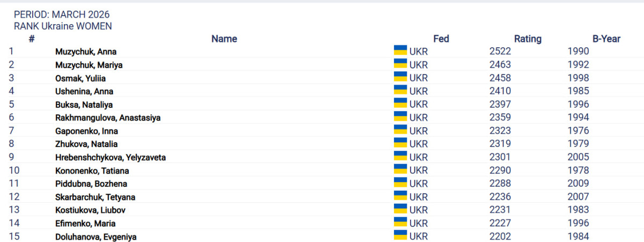Click the flag icon in Osmak, Yuliia row
Viewport: 644px width, 242px height.
pos(400,77)
